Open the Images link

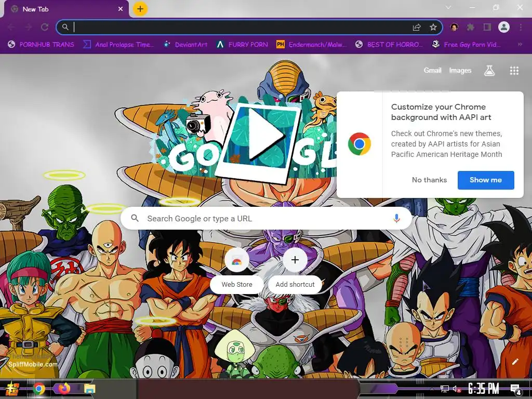coord(460,71)
